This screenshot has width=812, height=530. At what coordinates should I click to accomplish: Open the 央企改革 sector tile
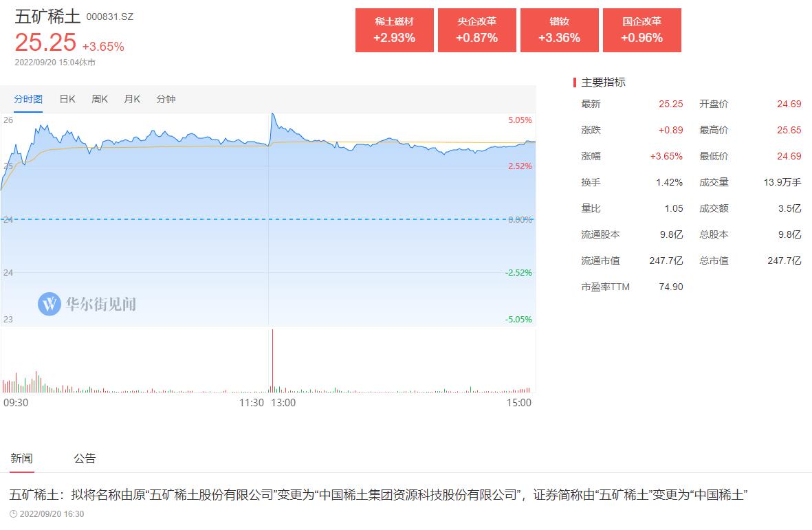coord(476,30)
